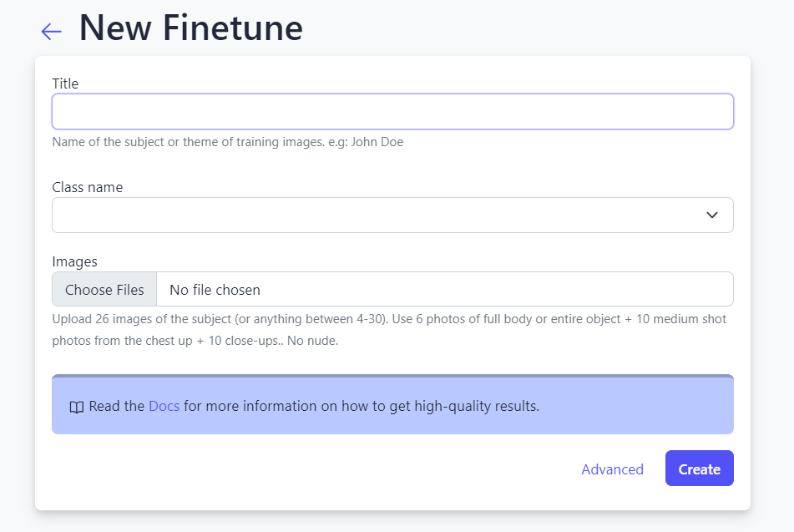The height and width of the screenshot is (532, 794).
Task: Click the Title hint mentioning John Doe
Action: 227,142
